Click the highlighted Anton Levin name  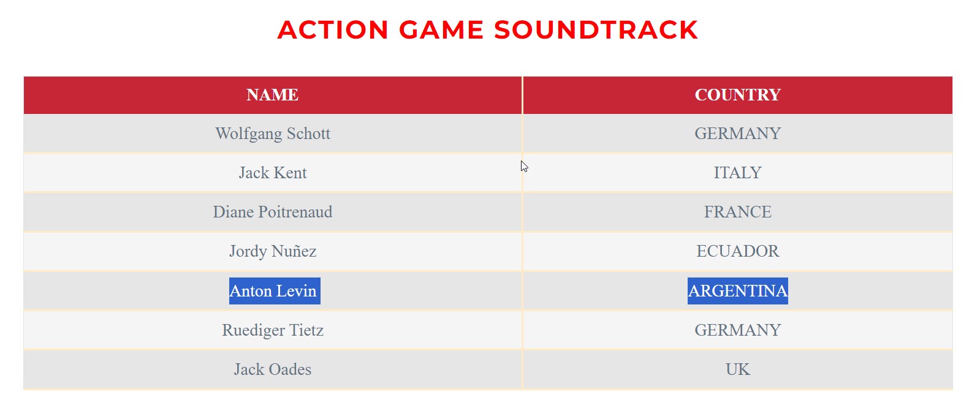273,291
